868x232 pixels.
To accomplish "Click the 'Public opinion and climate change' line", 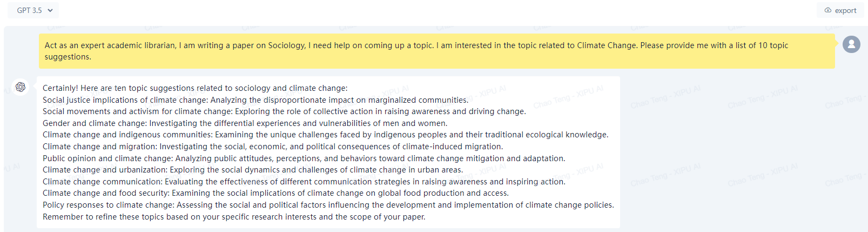I will (x=304, y=158).
